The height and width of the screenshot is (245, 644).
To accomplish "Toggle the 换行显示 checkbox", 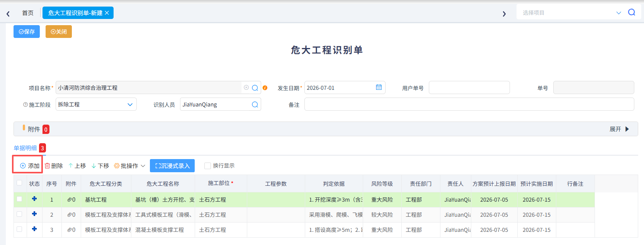I will click(x=207, y=166).
